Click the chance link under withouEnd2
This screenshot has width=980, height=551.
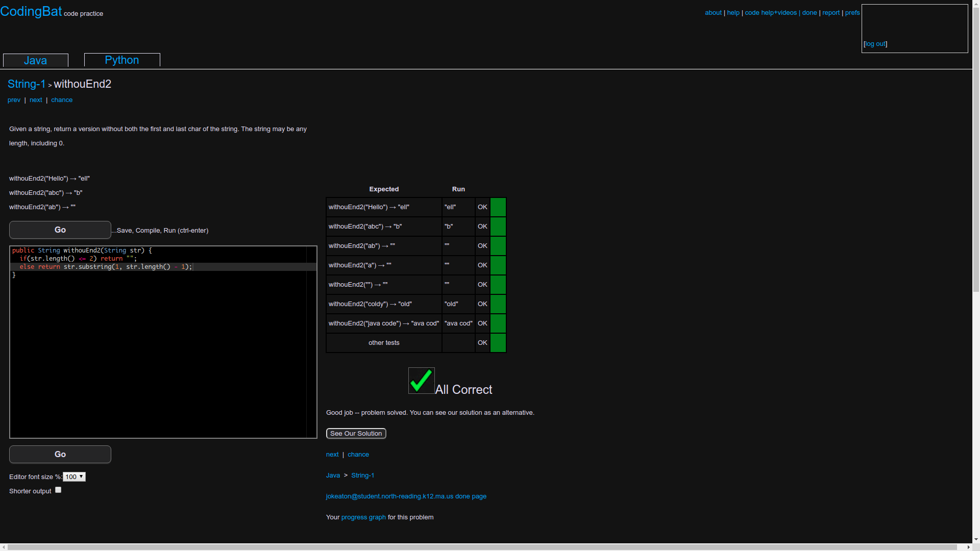(61, 99)
